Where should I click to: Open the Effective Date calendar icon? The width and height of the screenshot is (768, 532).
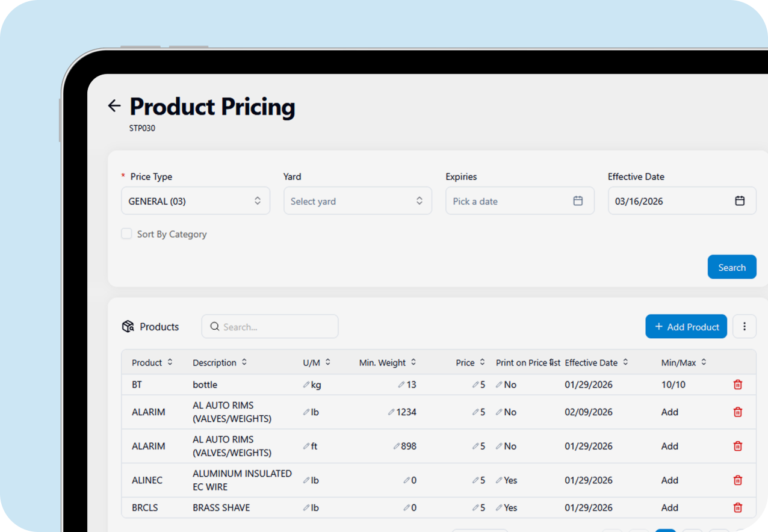740,200
